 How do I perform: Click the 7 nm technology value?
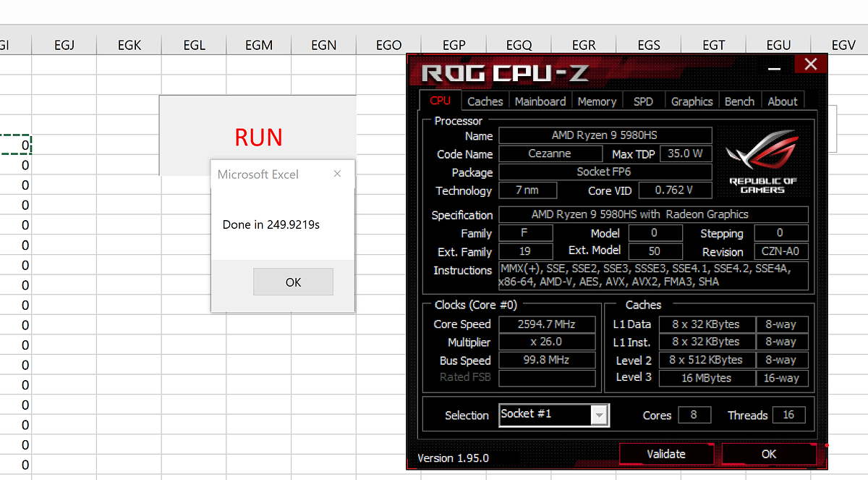(529, 190)
